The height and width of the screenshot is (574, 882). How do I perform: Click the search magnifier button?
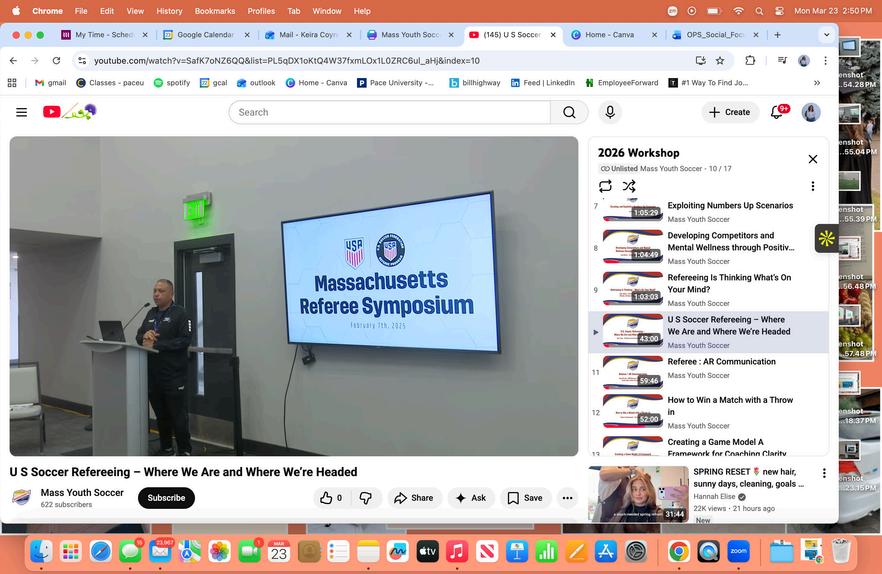point(569,113)
